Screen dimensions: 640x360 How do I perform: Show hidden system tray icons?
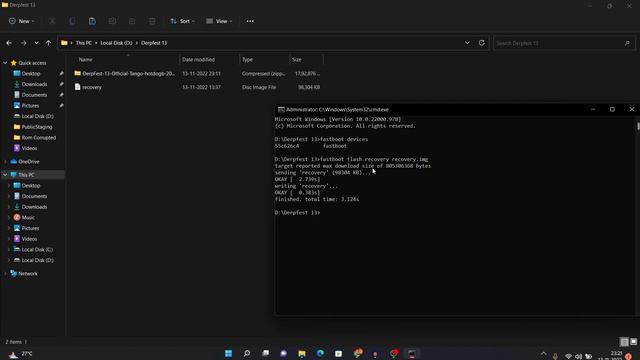[543, 354]
